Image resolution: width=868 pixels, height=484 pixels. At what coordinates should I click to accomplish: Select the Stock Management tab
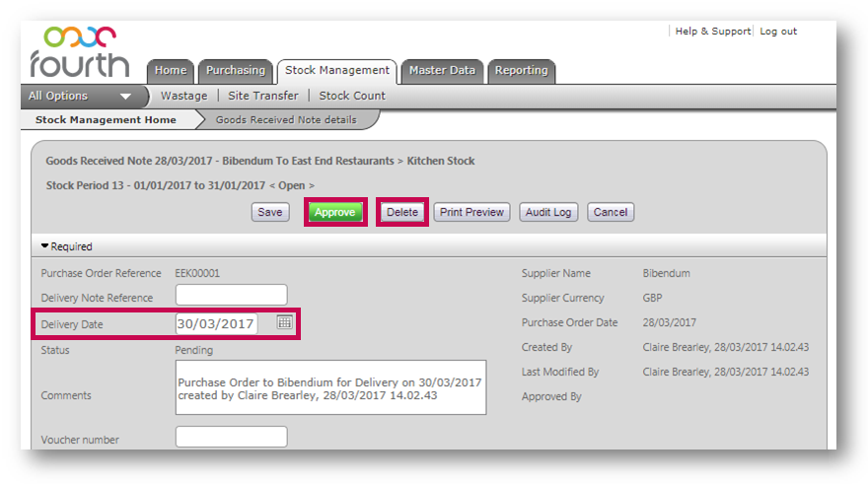pyautogui.click(x=336, y=71)
